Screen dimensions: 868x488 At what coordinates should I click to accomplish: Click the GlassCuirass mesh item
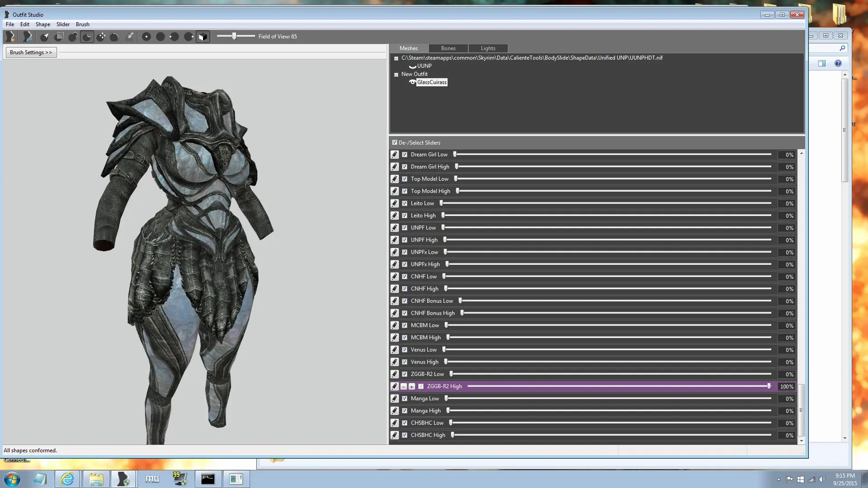(x=431, y=82)
